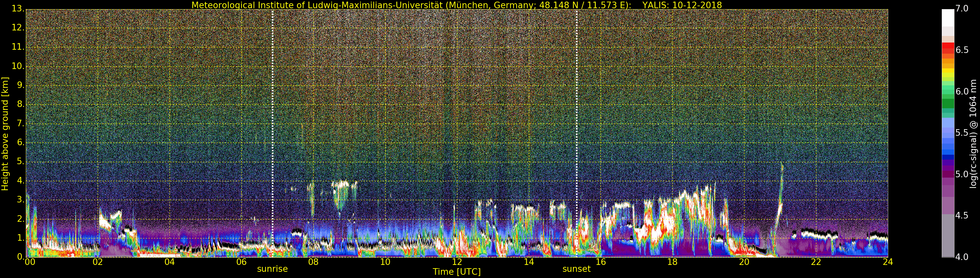Click the colorbar value '5.0'

pos(962,174)
